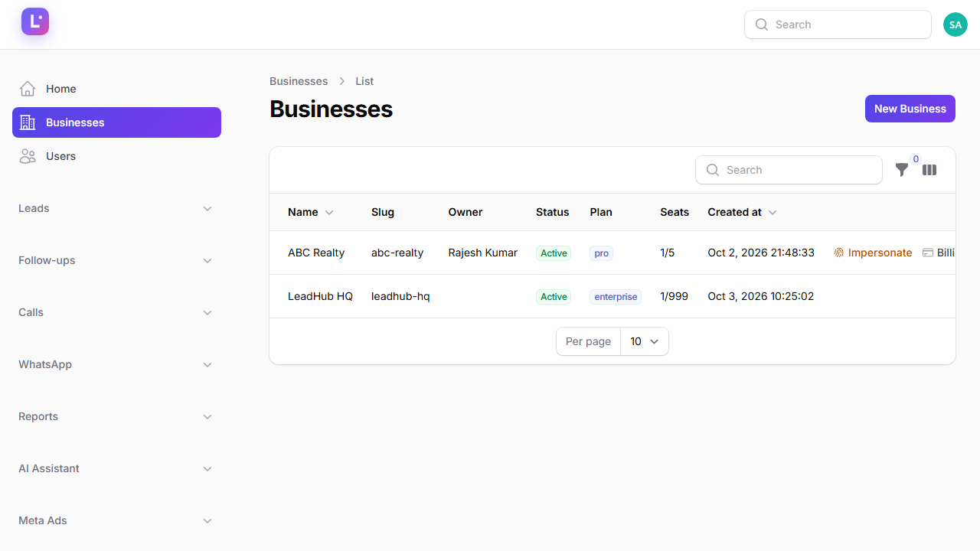Click the List breadcrumb item

click(364, 81)
